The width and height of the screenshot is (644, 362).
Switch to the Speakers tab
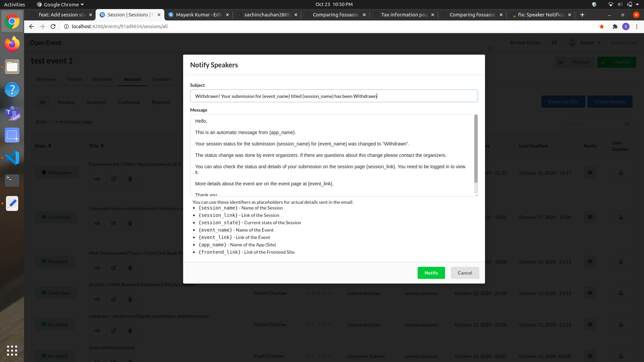coord(161,79)
